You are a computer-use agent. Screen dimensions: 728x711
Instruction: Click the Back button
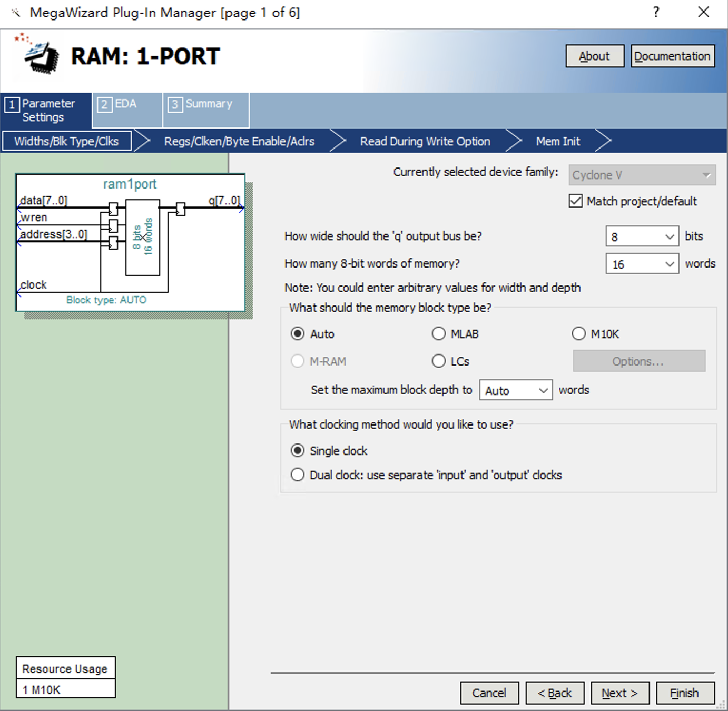[555, 693]
